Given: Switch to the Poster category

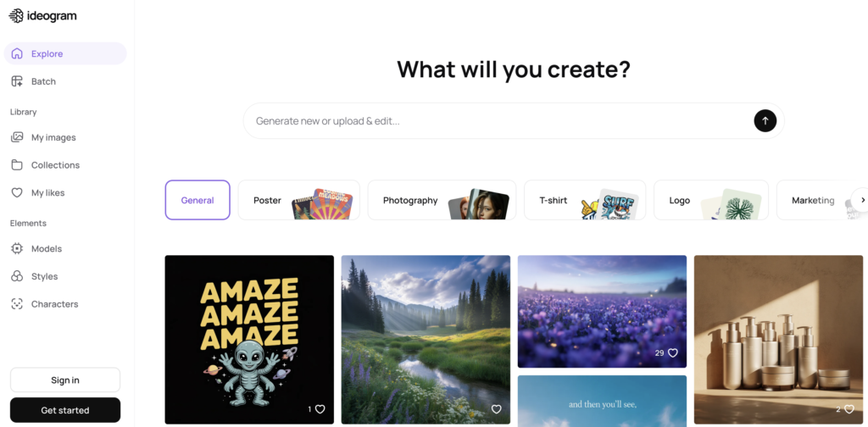Looking at the screenshot, I should click(299, 200).
